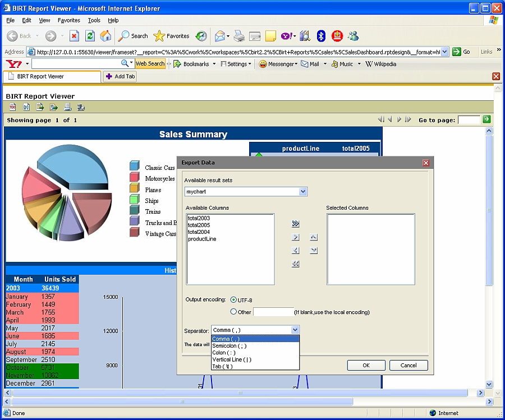Select the Export Data toolbar icon
Screen dimensions: 505x420
40,107
